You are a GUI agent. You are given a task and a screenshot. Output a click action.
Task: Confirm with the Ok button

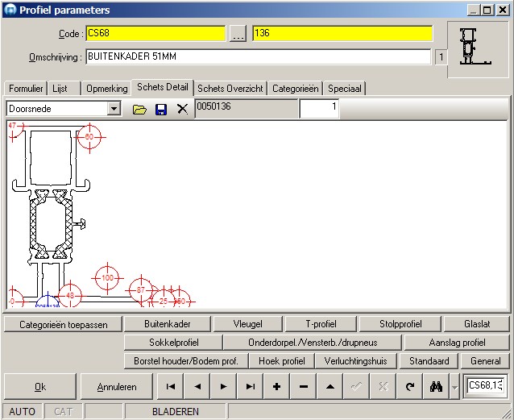pos(40,386)
